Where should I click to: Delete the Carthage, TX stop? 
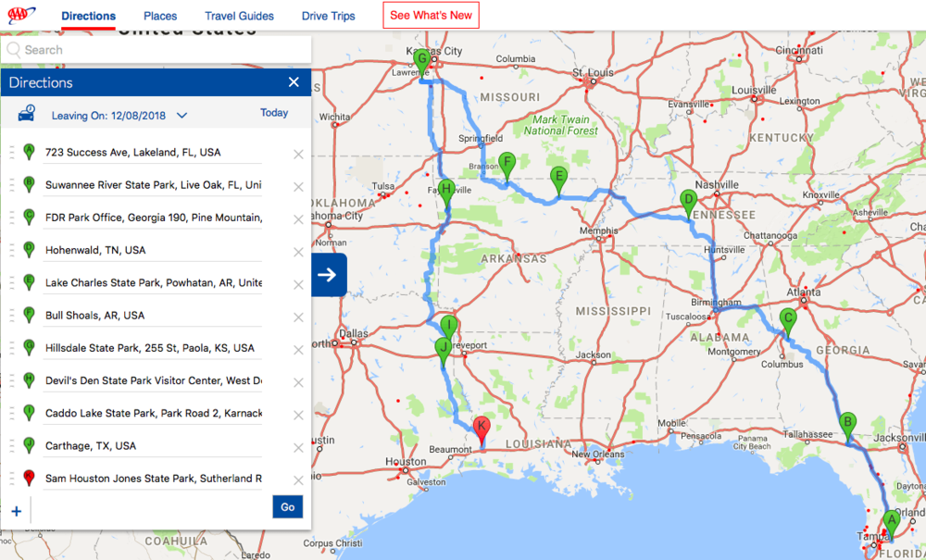298,447
